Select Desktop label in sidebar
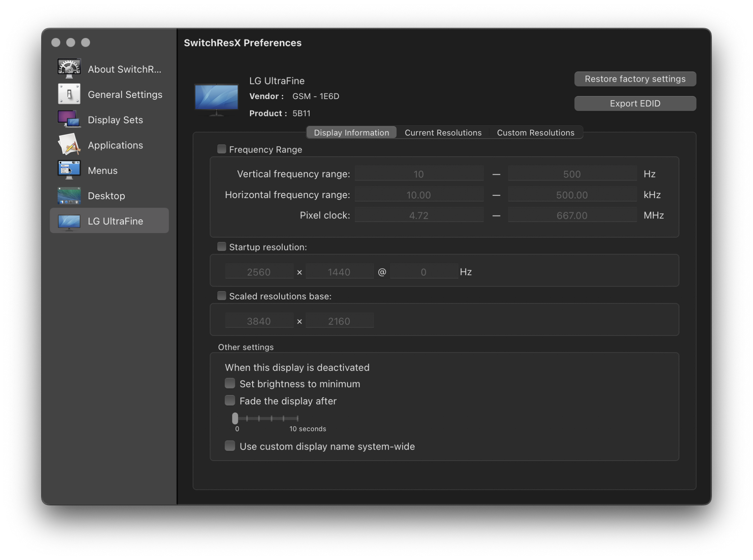This screenshot has height=560, width=753. pyautogui.click(x=106, y=196)
